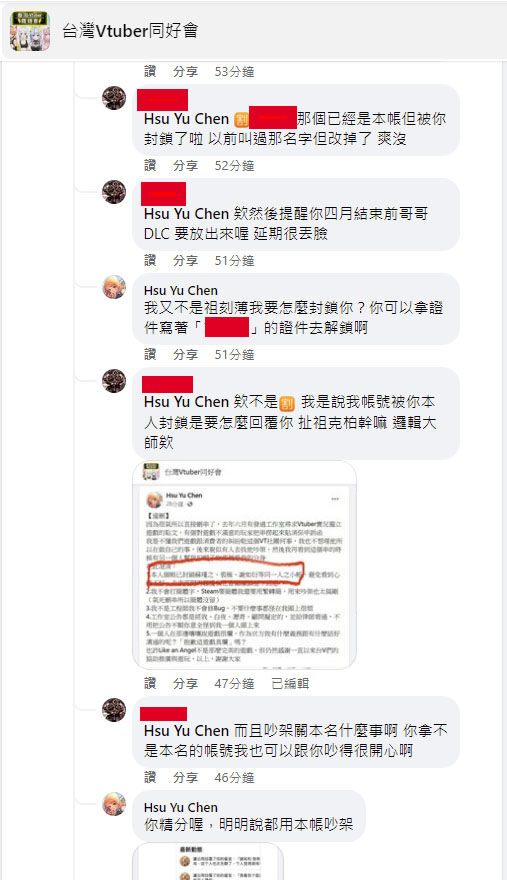Open timestamp 47分鐘 of screenshot comment

234,684
